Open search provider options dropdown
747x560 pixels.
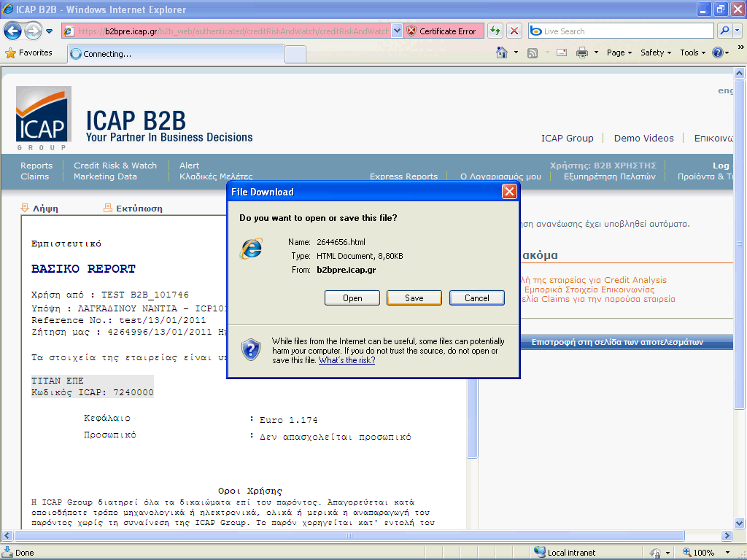coord(737,31)
